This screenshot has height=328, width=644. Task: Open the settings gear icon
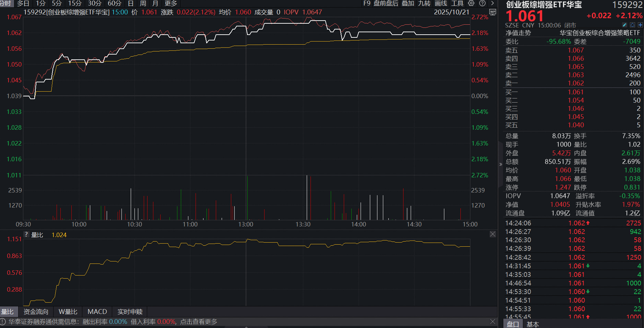(x=471, y=4)
